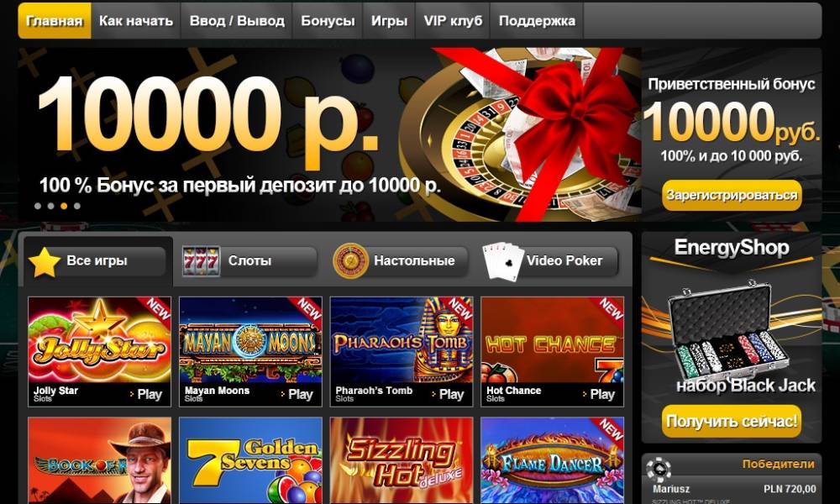Open the Главная menu tab
The width and height of the screenshot is (840, 504).
pos(55,21)
